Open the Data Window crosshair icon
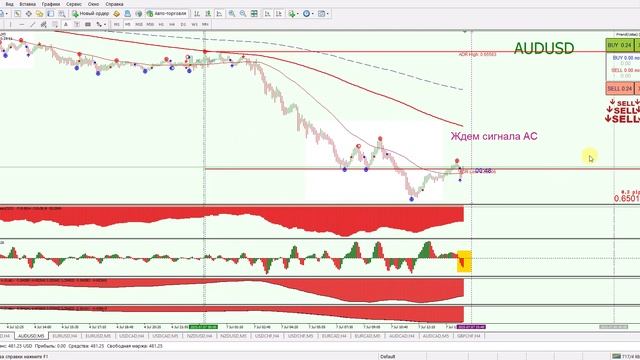Viewport: 640px width, 360px height. pyautogui.click(x=29, y=13)
